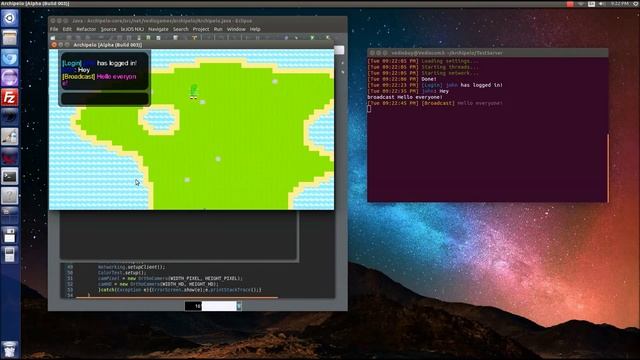Click the terminal window title bar
Screen dimensions: 640x360
click(x=488, y=53)
